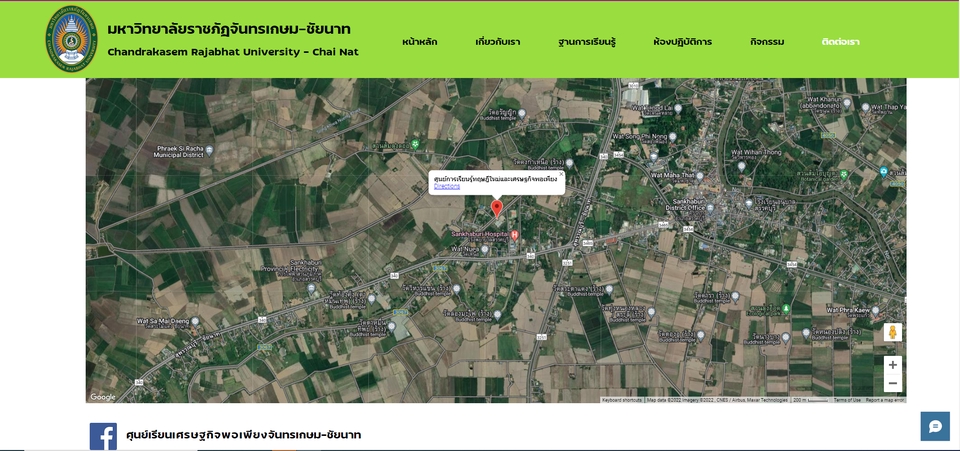Open the กิจกรรม menu item

tap(767, 42)
